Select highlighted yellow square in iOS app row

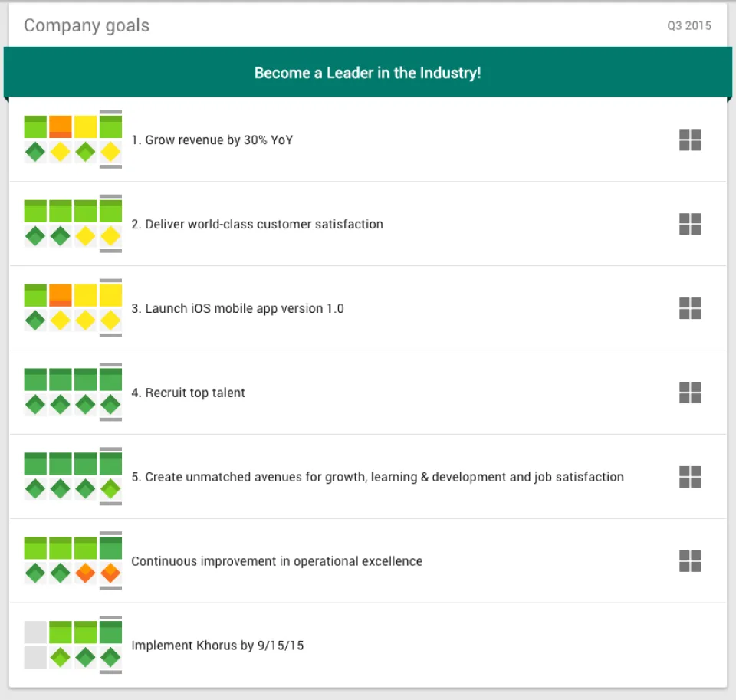[110, 295]
